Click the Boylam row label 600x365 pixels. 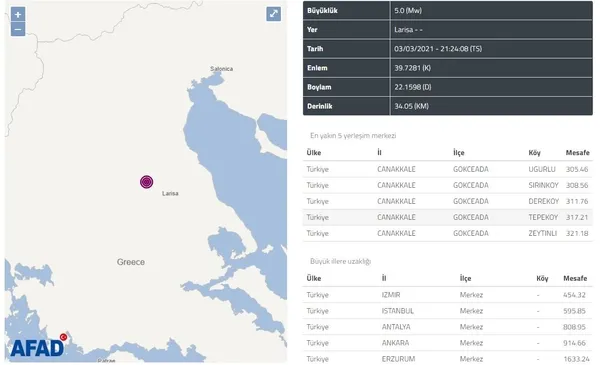click(319, 87)
